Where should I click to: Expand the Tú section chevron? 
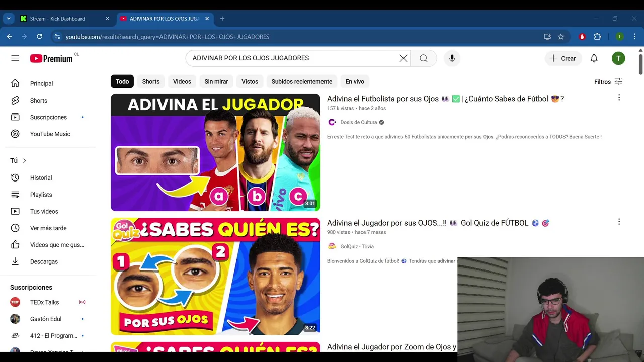point(24,161)
